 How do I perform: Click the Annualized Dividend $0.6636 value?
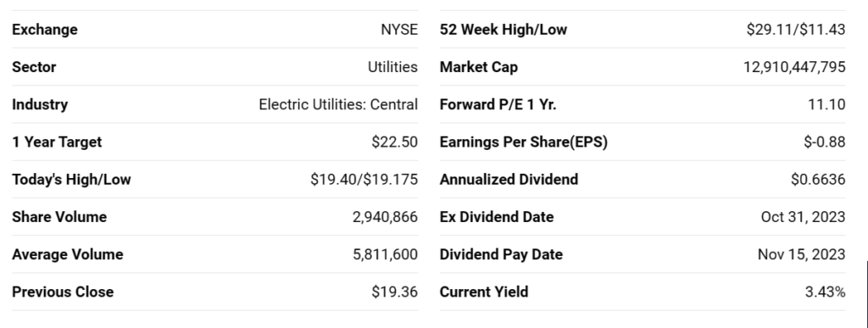[818, 179]
